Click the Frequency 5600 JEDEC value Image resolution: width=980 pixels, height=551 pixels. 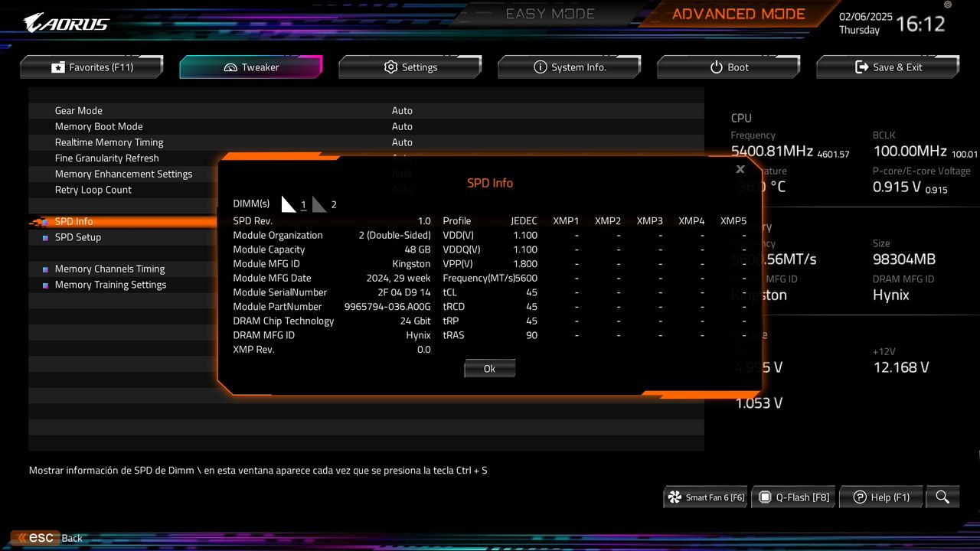526,279
